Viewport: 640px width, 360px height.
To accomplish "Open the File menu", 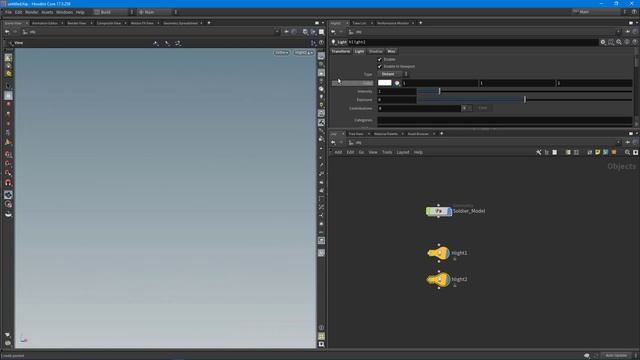I will pos(9,12).
